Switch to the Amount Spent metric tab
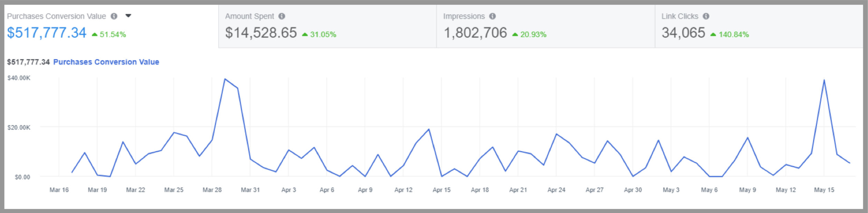 tap(327, 26)
